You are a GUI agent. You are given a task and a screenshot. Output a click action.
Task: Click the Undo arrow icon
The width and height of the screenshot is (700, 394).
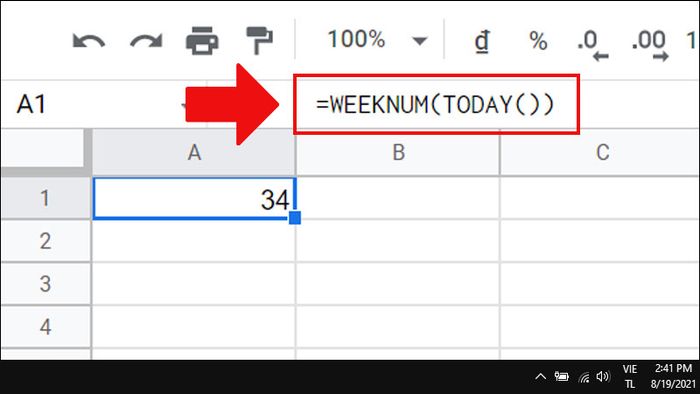88,41
